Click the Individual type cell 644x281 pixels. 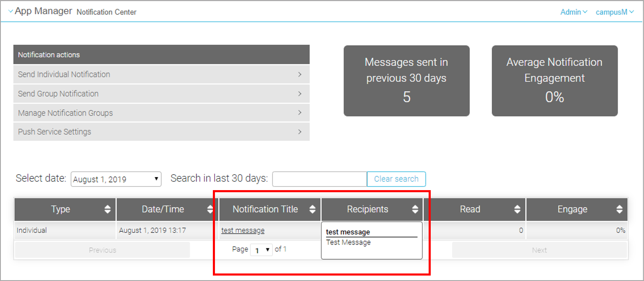click(65, 230)
